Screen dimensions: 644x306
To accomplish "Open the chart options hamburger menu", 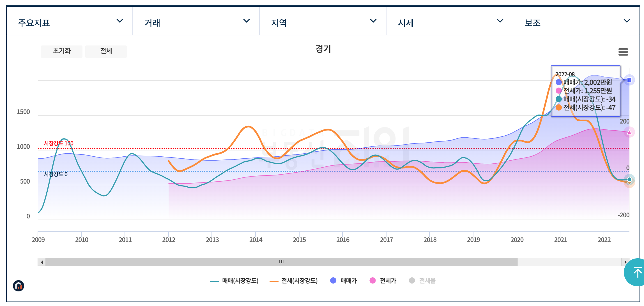I will 623,52.
